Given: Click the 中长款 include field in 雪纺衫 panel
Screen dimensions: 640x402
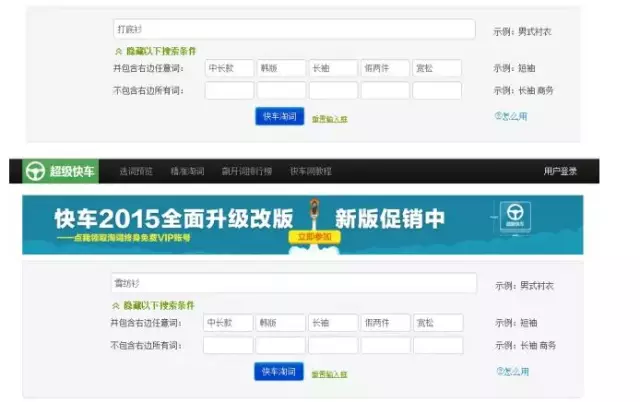Looking at the screenshot, I should [x=228, y=323].
